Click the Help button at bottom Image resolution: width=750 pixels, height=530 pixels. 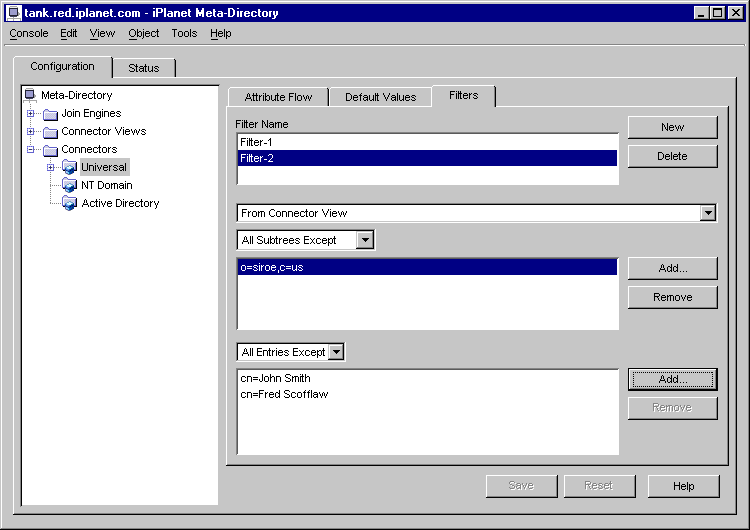684,486
